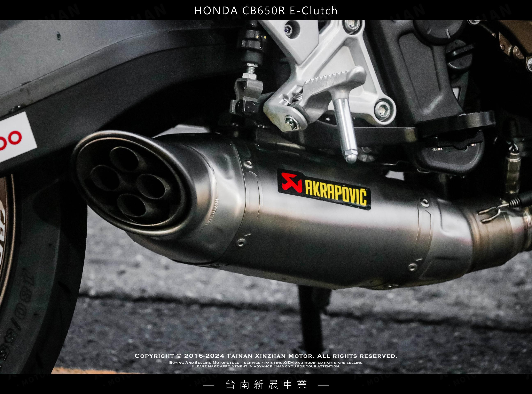Click the 'Please make appointment in advance' line
Image resolution: width=532 pixels, height=394 pixels.
pyautogui.click(x=266, y=366)
